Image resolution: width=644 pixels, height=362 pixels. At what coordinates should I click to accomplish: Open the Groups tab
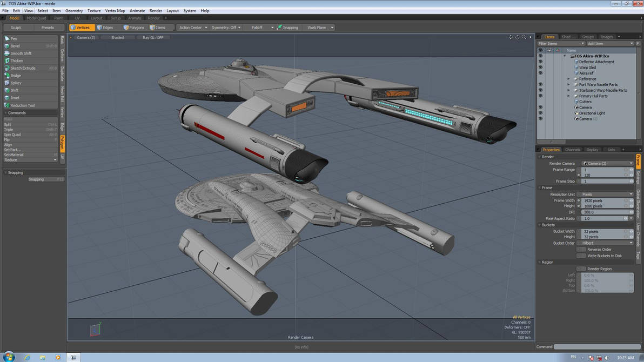coord(588,37)
